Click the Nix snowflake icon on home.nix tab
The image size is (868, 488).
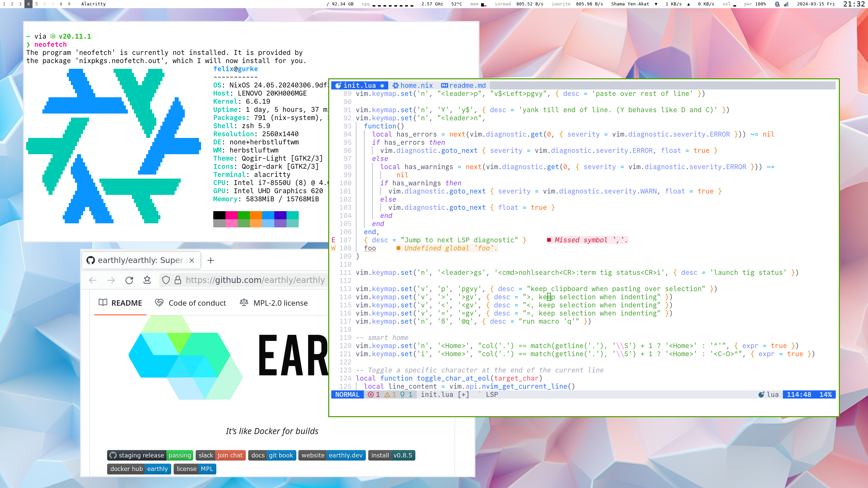point(395,85)
